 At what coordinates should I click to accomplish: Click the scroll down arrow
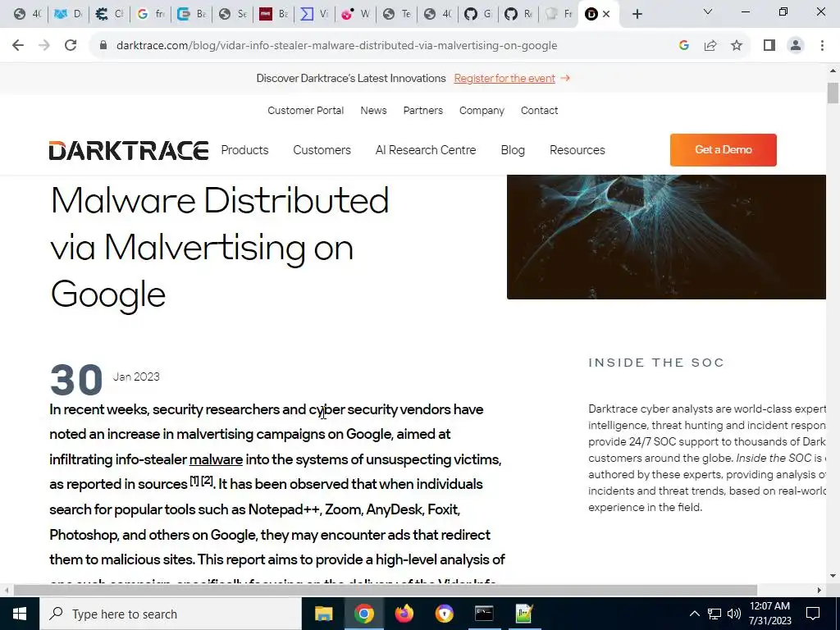[x=833, y=577]
